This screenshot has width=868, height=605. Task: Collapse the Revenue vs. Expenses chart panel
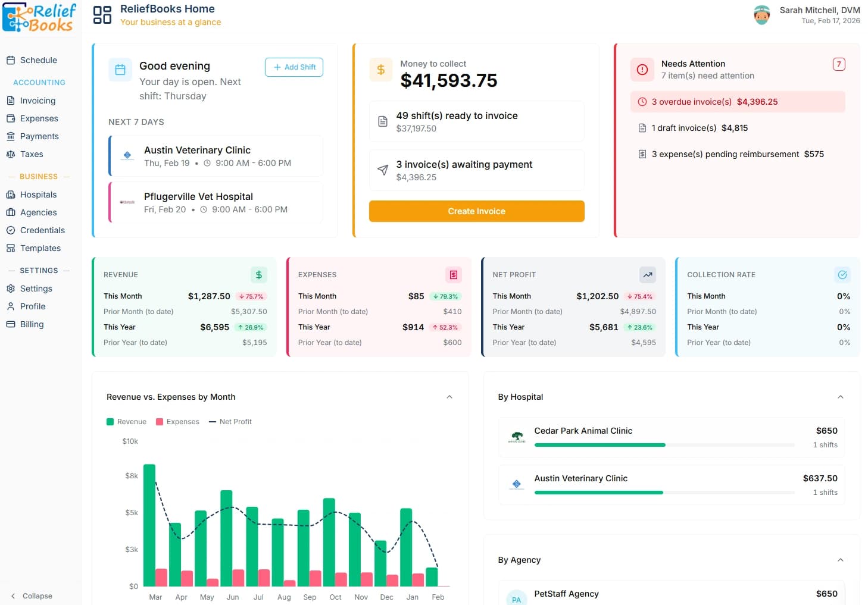coord(449,396)
